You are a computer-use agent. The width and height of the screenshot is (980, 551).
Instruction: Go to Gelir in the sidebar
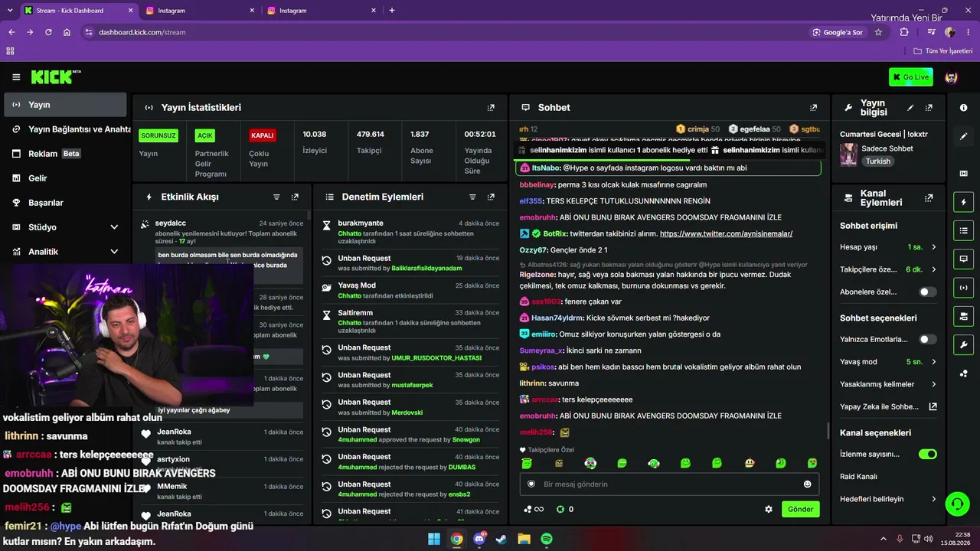click(65, 178)
